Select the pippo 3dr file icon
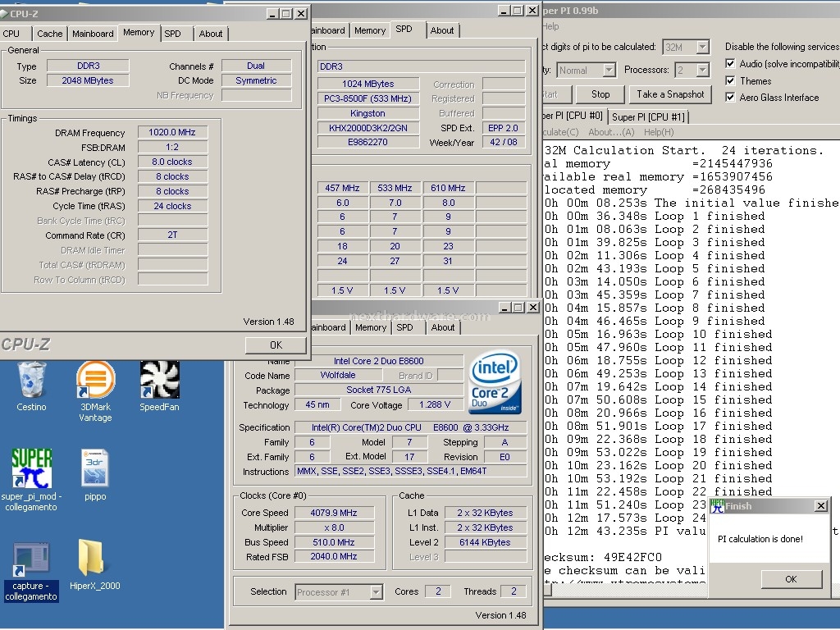The height and width of the screenshot is (630, 840). point(95,468)
